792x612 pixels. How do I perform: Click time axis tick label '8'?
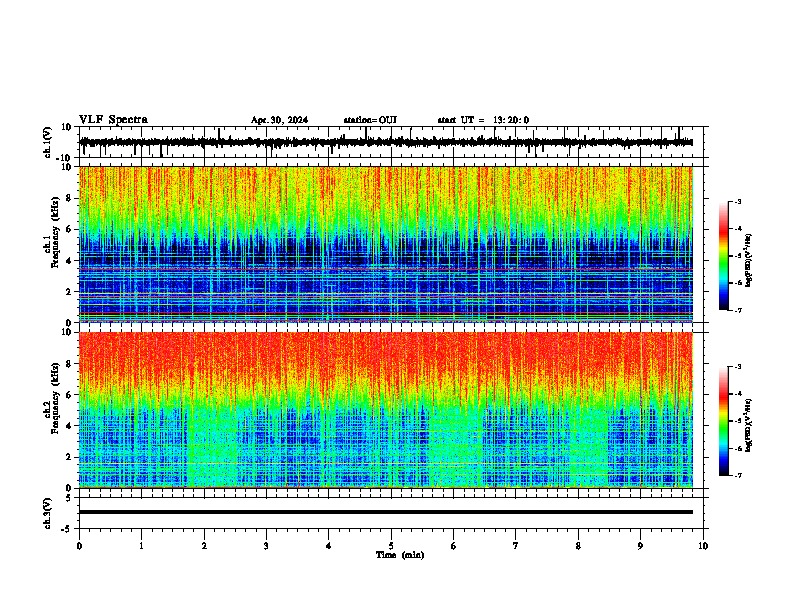[578, 546]
